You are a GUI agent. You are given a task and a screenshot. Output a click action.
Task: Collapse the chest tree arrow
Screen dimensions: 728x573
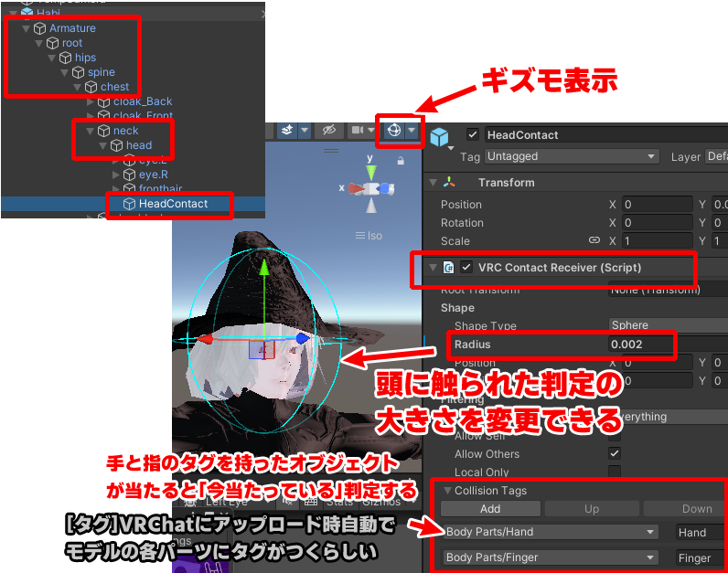[x=78, y=87]
